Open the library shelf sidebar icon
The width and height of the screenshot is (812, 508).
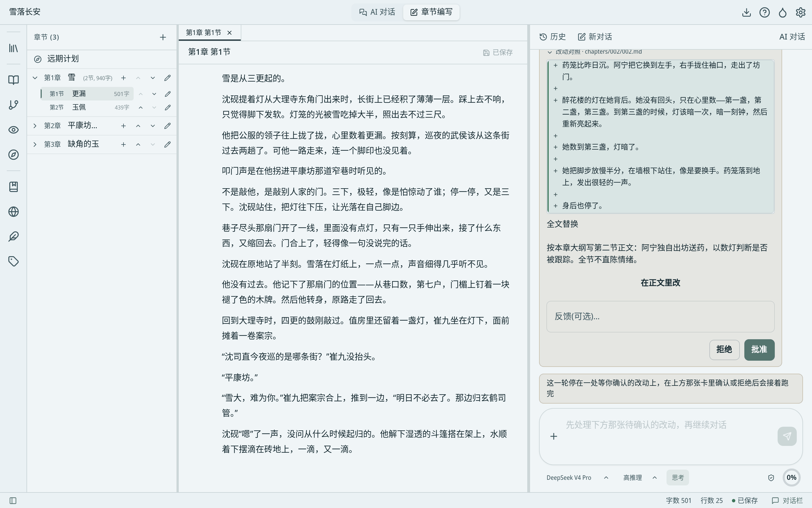[14, 48]
